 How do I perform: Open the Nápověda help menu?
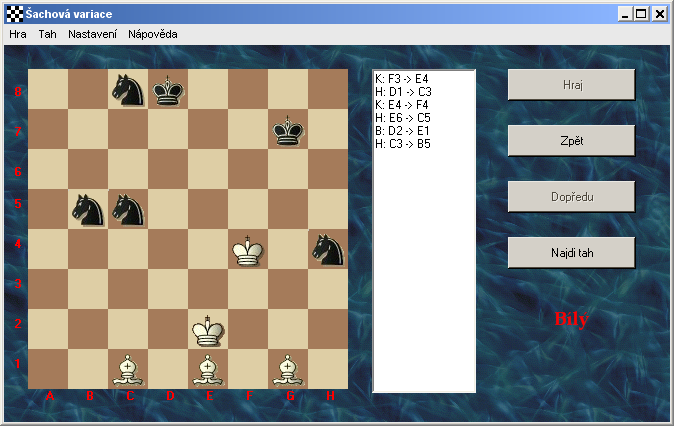tap(153, 33)
